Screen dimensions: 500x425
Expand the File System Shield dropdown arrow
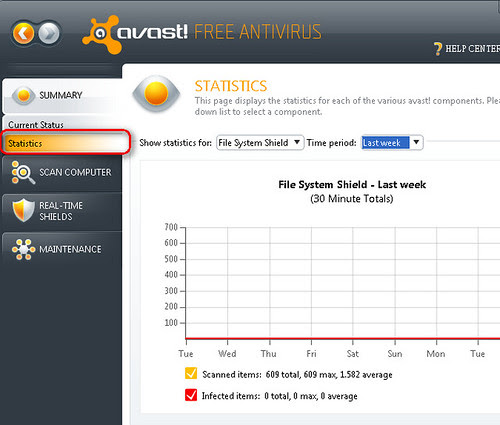click(x=297, y=142)
